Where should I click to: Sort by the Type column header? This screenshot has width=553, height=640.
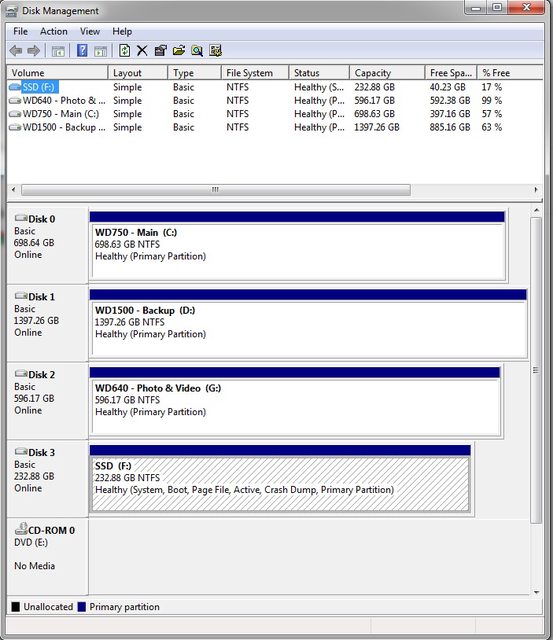pos(194,73)
